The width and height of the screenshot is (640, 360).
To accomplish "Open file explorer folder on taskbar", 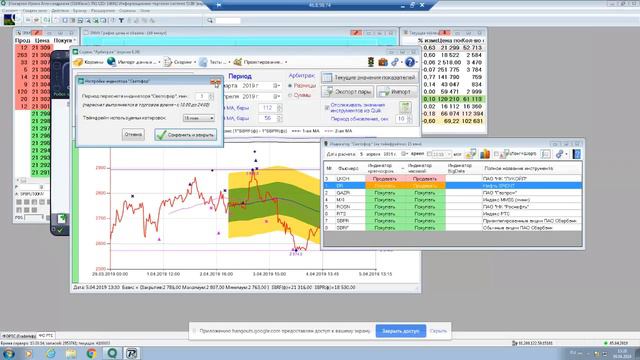I will (x=71, y=353).
